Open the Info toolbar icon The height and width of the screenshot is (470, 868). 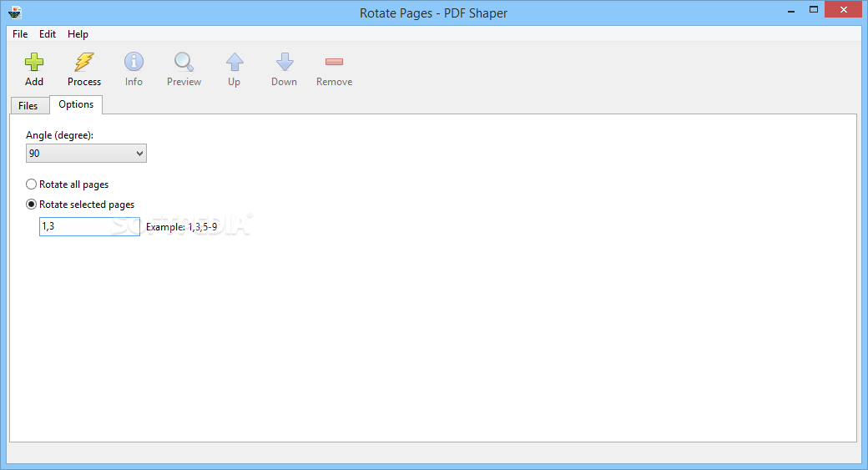pos(134,62)
